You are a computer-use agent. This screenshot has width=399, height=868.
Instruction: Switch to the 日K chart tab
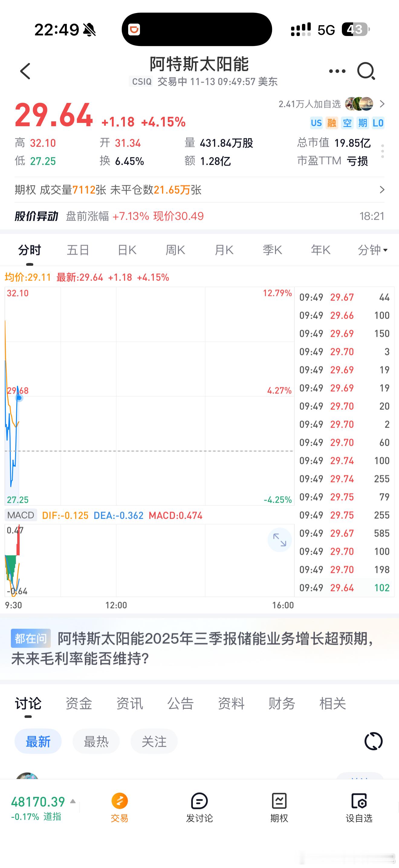pyautogui.click(x=127, y=250)
